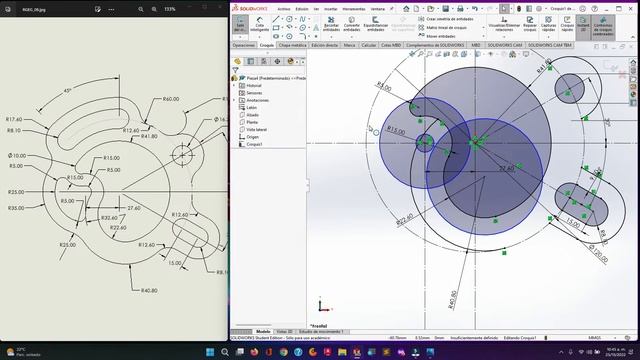This screenshot has width=640, height=360.
Task: Toggle the menu bar pin icon
Action: [x=392, y=9]
